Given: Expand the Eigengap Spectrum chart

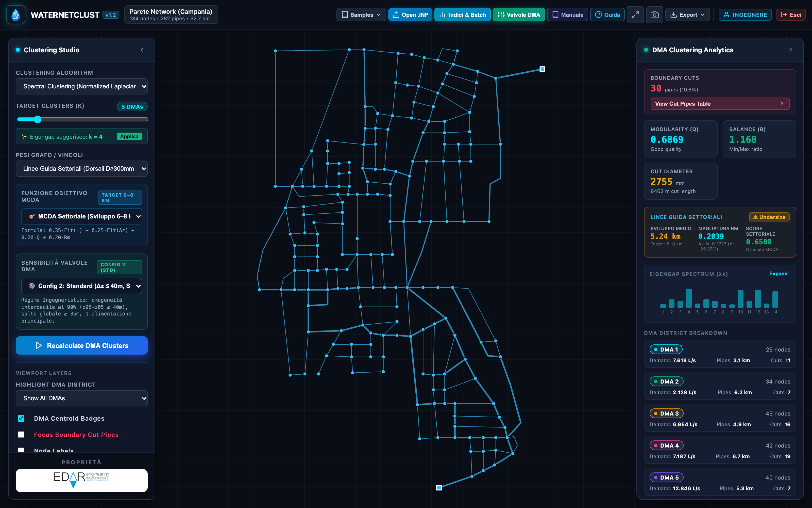Looking at the screenshot, I should (778, 274).
